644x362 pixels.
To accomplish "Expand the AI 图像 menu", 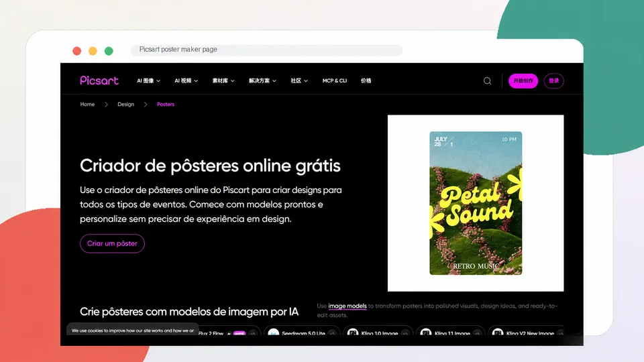I will pyautogui.click(x=148, y=81).
